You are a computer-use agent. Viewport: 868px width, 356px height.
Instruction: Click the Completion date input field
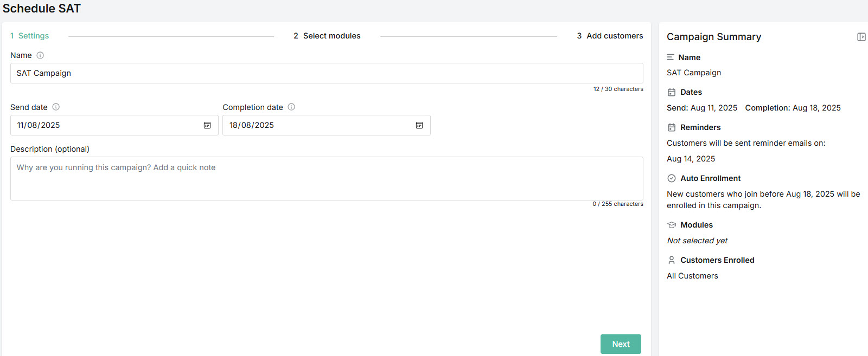317,125
